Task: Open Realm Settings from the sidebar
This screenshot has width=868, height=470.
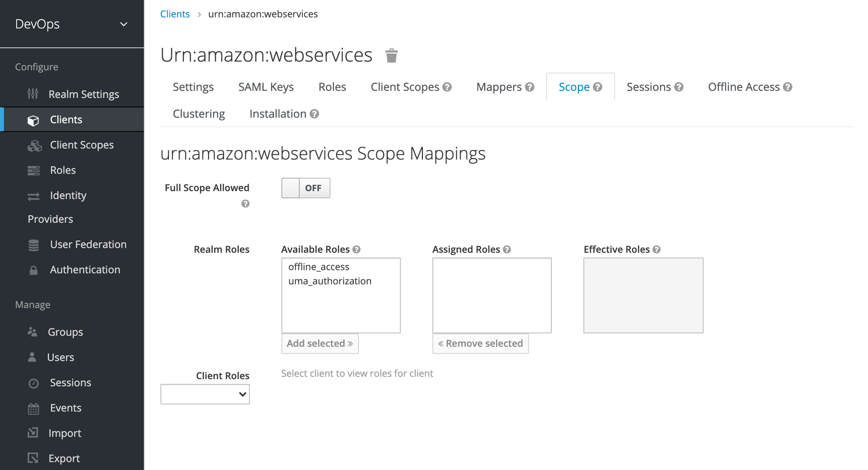Action: (x=34, y=94)
